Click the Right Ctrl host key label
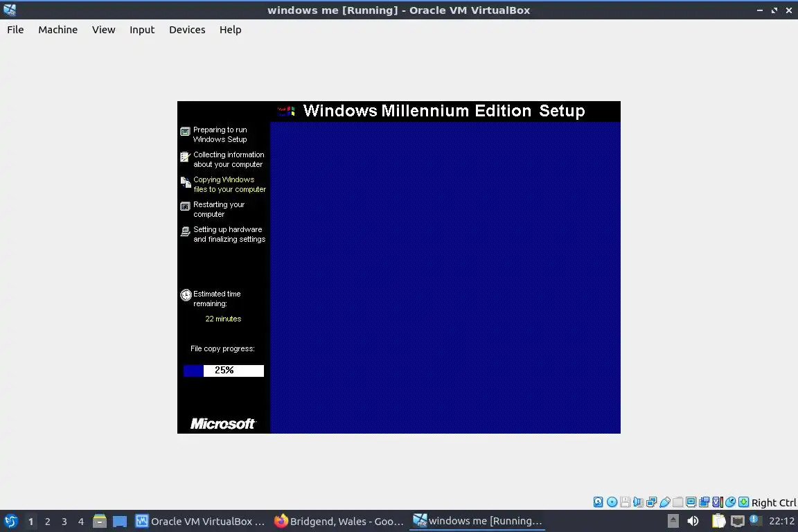The width and height of the screenshot is (798, 532). [774, 503]
